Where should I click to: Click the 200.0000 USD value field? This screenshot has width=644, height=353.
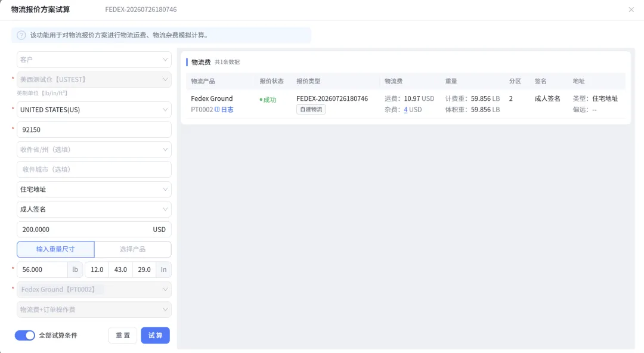point(94,230)
